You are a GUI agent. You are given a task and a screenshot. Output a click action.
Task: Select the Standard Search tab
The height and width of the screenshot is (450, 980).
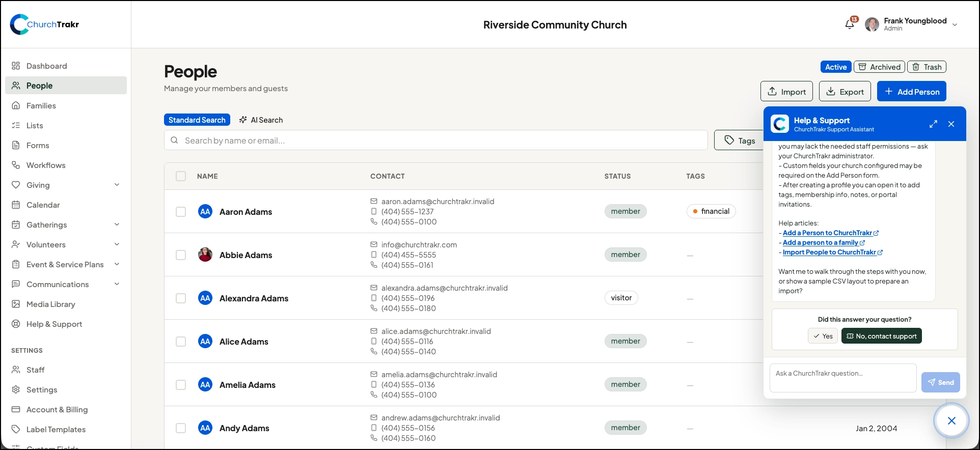pos(197,120)
